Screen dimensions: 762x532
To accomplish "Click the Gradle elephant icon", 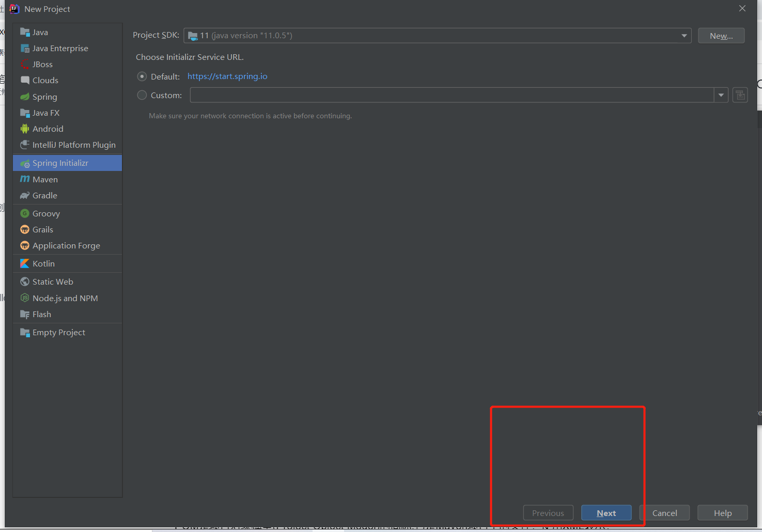I will pos(25,195).
